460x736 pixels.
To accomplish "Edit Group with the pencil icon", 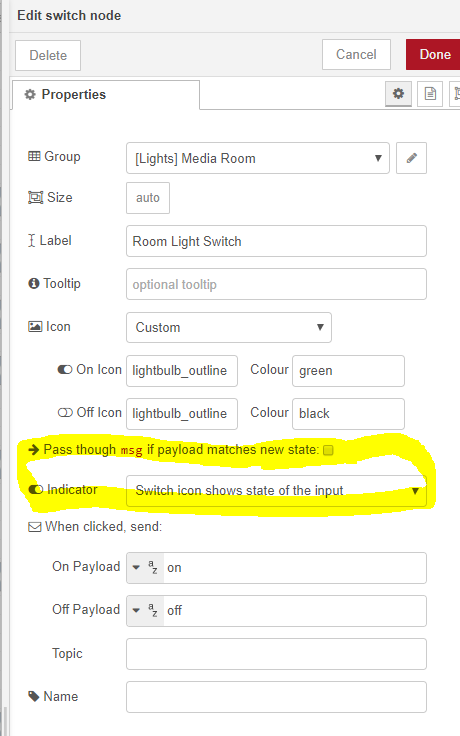I will click(411, 158).
